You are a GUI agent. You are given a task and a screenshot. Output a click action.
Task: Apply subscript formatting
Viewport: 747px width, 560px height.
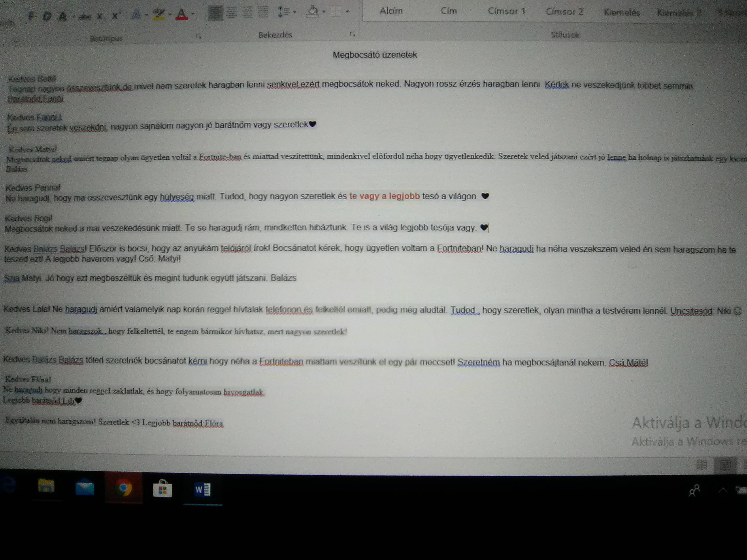tap(100, 16)
